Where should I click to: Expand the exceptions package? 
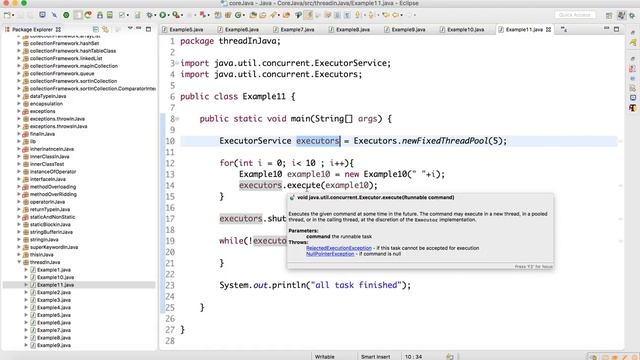tap(19, 111)
